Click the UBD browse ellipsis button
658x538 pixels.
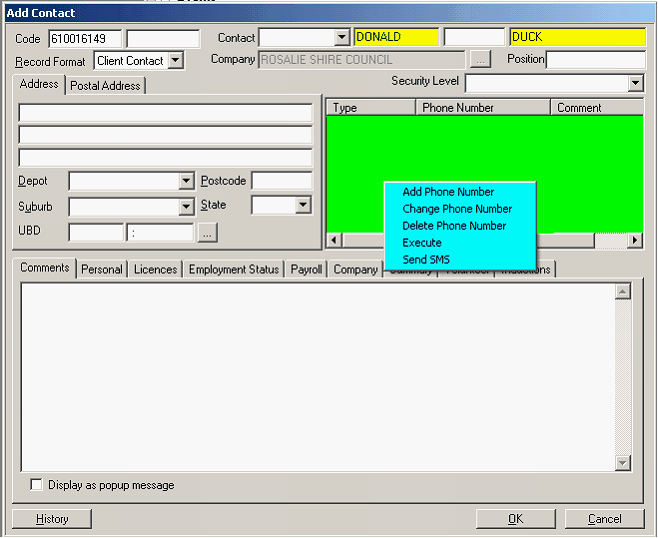click(x=207, y=232)
